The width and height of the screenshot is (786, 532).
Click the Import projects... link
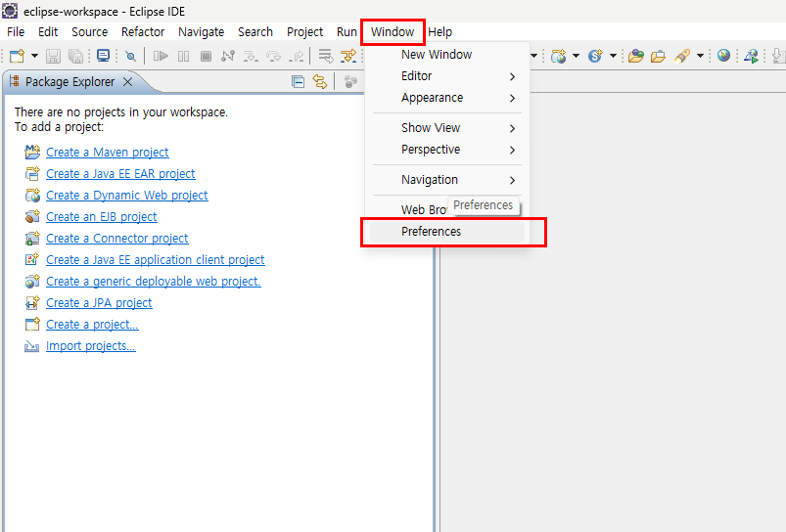coord(91,346)
